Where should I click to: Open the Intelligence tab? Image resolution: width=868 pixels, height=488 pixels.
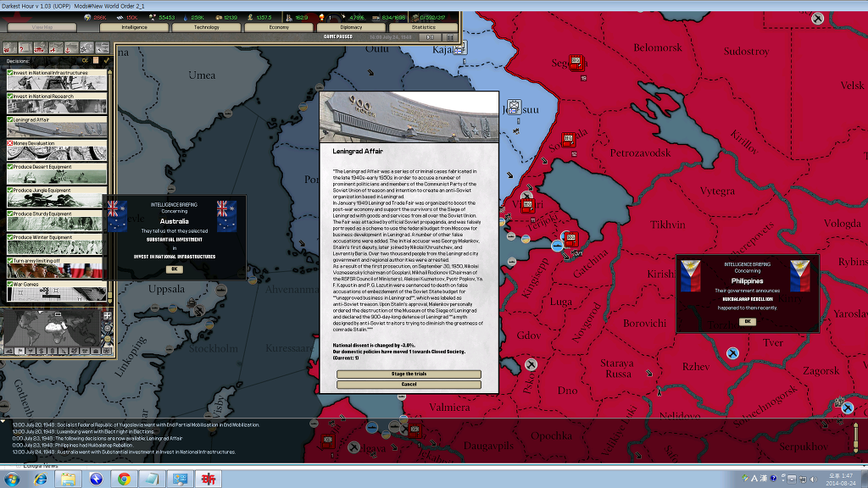[135, 27]
